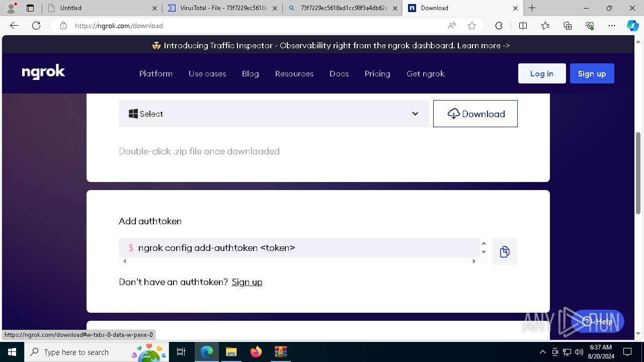
Task: Click the browser profile icon
Action: [x=11, y=8]
